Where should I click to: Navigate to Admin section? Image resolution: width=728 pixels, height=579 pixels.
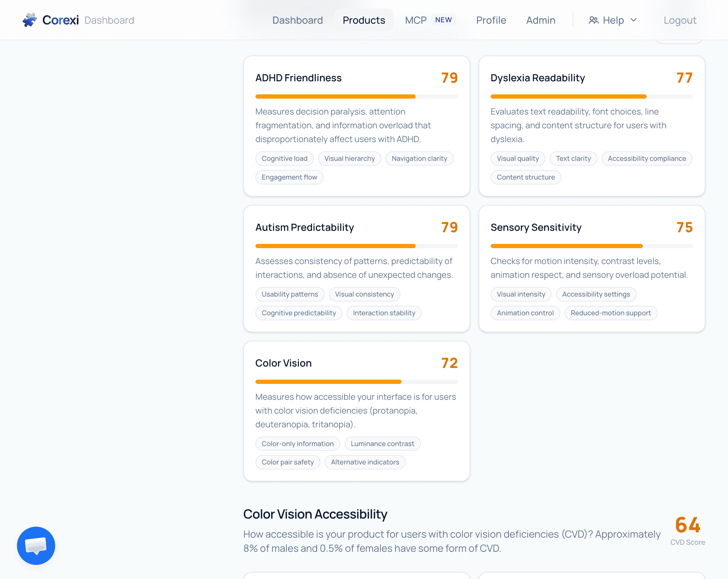[x=541, y=20]
